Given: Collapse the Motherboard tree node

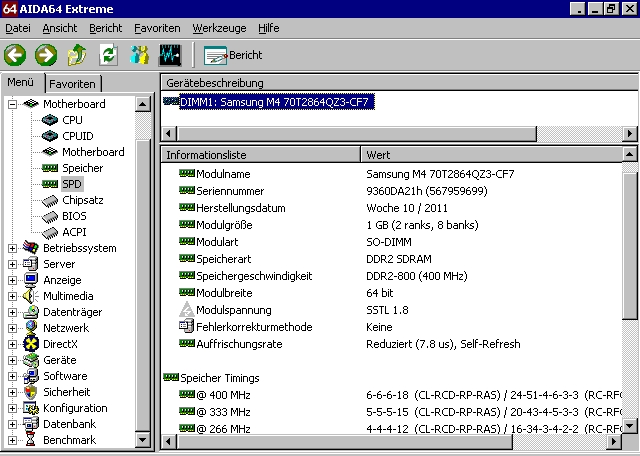Looking at the screenshot, I should 12,104.
